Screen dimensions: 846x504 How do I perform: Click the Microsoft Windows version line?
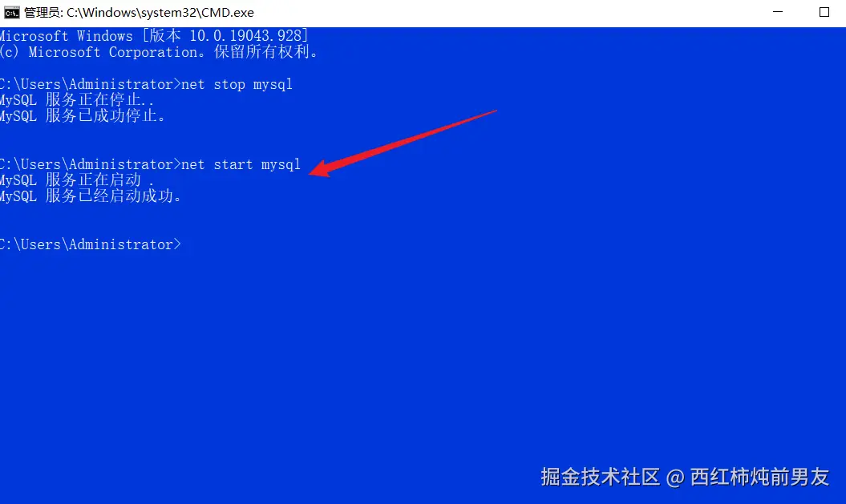coord(154,36)
